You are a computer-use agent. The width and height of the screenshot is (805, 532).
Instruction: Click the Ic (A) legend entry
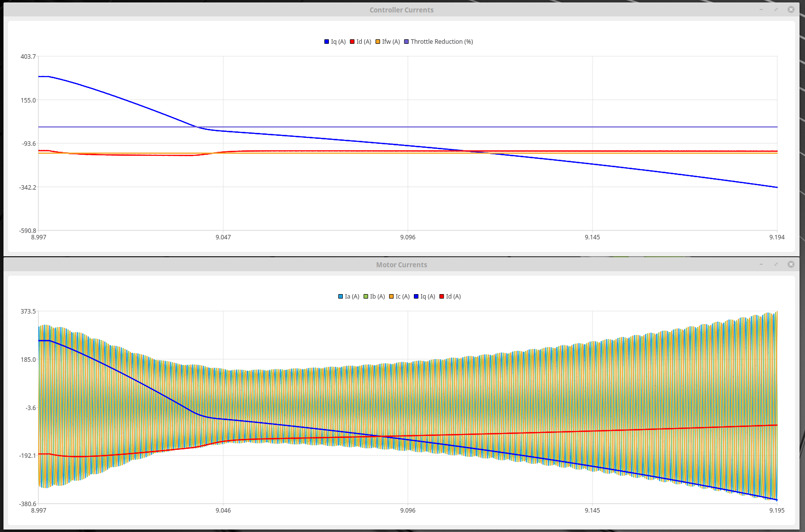399,297
